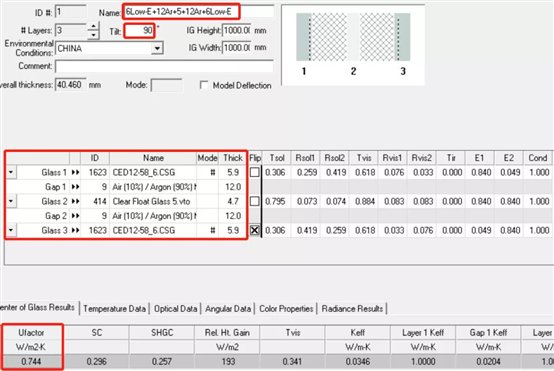Click Glass 1 thickness value 5.9
The image size is (554, 371).
click(233, 172)
